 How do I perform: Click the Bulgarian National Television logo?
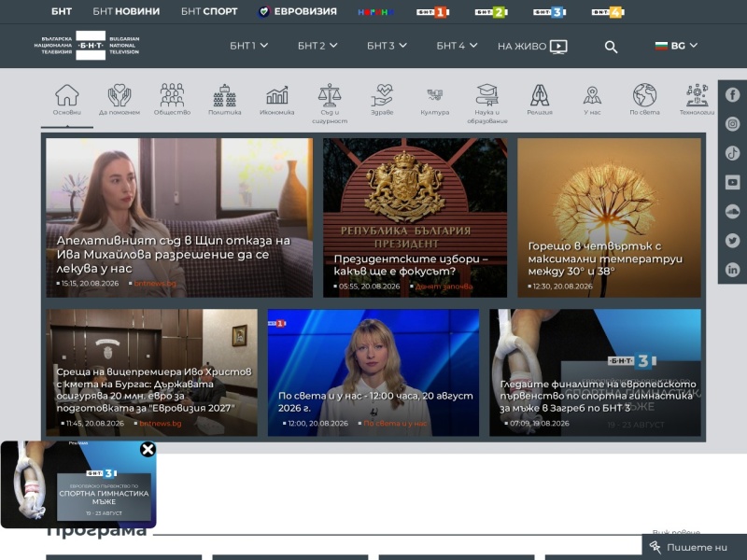point(87,45)
